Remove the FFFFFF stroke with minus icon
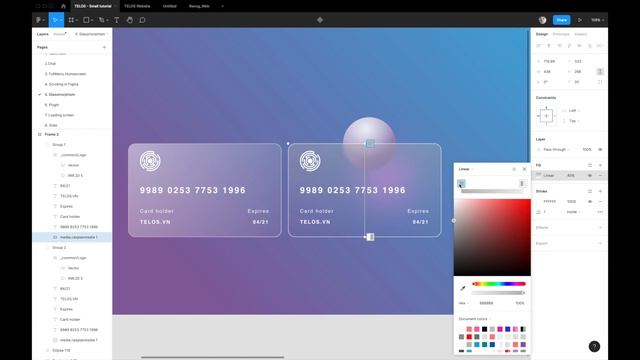 600,202
